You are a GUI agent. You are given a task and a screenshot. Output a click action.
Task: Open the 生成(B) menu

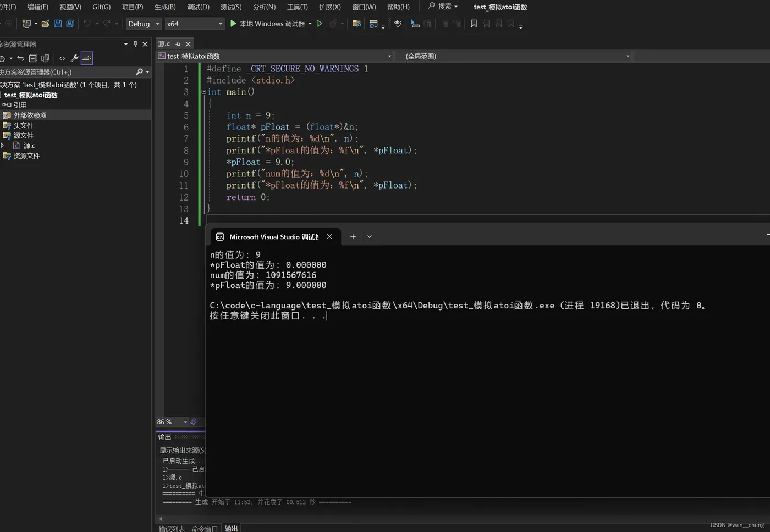point(165,7)
